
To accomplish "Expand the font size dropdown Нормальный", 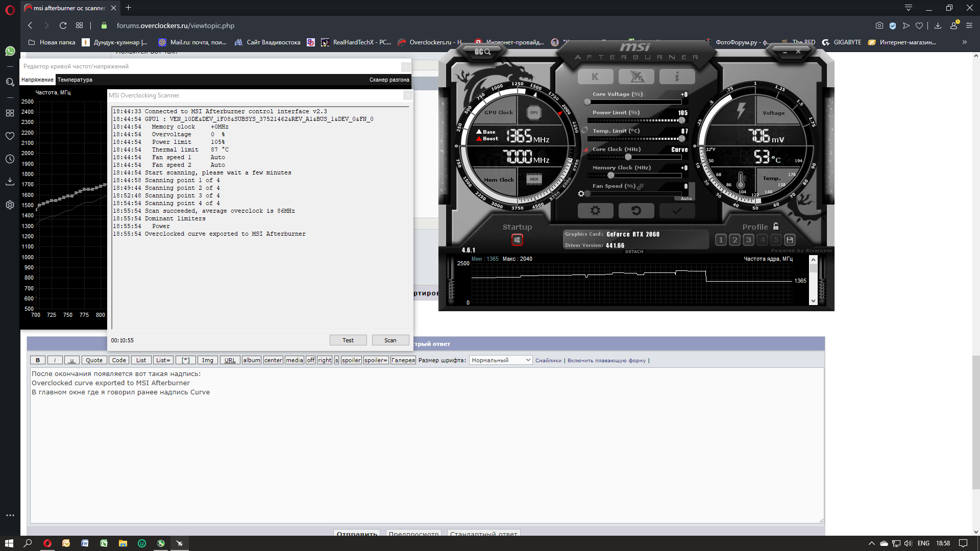I will click(500, 360).
